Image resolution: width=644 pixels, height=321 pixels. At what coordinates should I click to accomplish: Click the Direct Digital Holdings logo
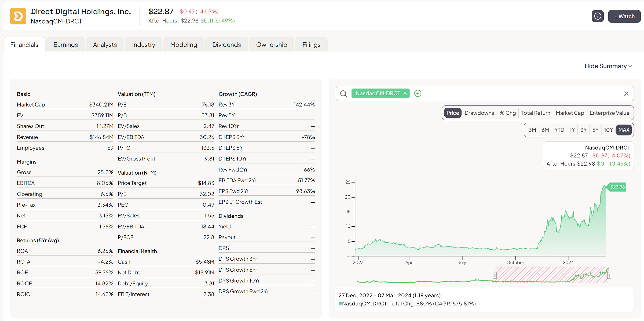pos(18,16)
